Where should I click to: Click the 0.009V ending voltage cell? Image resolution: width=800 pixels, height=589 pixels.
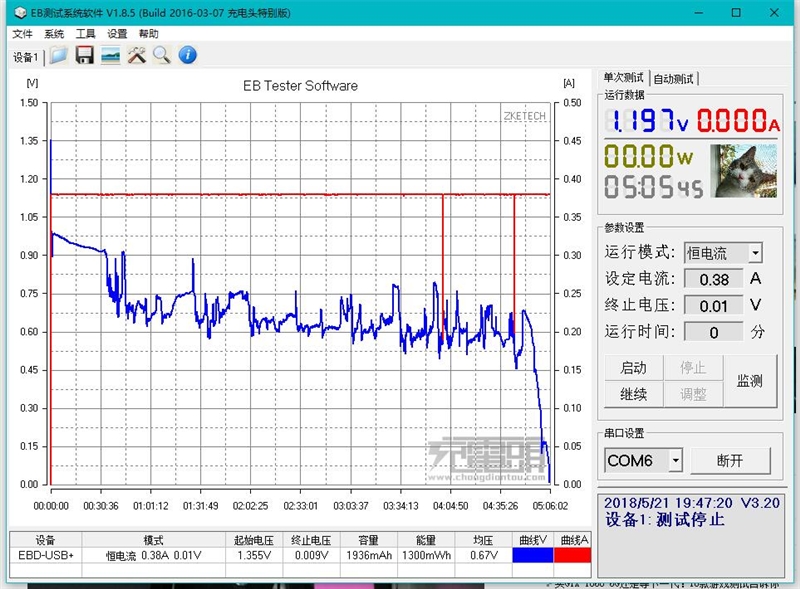tap(311, 555)
